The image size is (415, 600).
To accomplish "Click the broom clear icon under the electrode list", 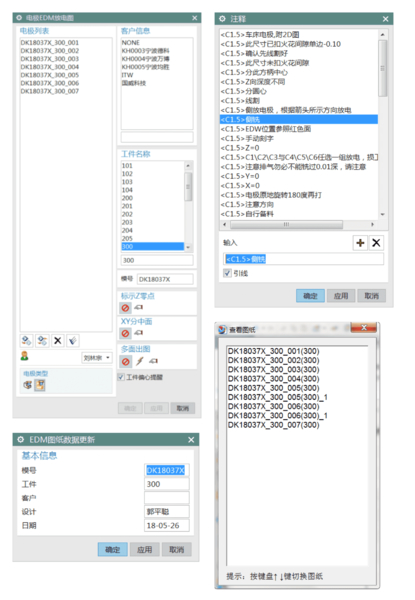I will pos(73,340).
